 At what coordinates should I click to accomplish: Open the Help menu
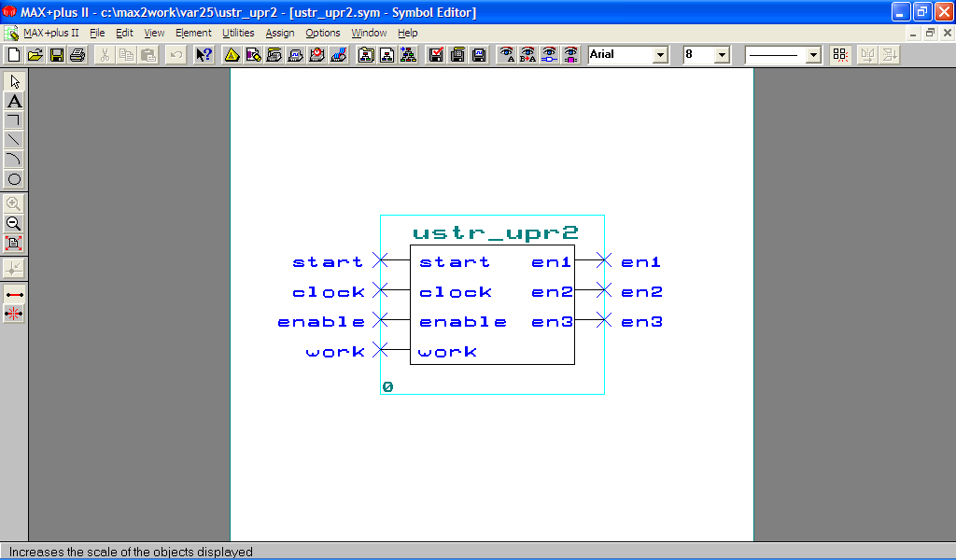[x=407, y=33]
